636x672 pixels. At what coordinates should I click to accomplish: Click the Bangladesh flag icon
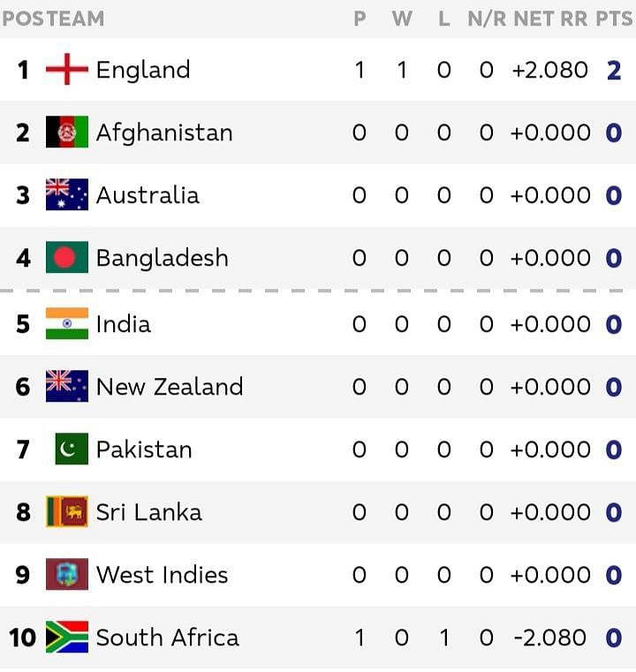[x=67, y=257]
